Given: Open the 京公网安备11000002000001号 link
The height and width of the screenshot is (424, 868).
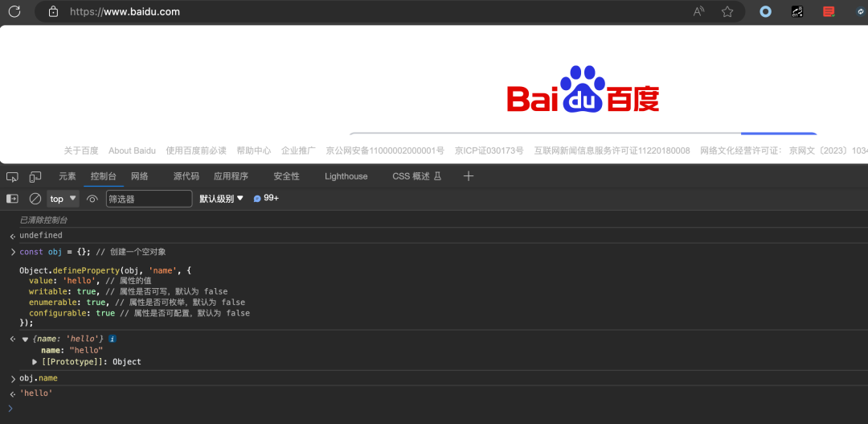Looking at the screenshot, I should 385,150.
